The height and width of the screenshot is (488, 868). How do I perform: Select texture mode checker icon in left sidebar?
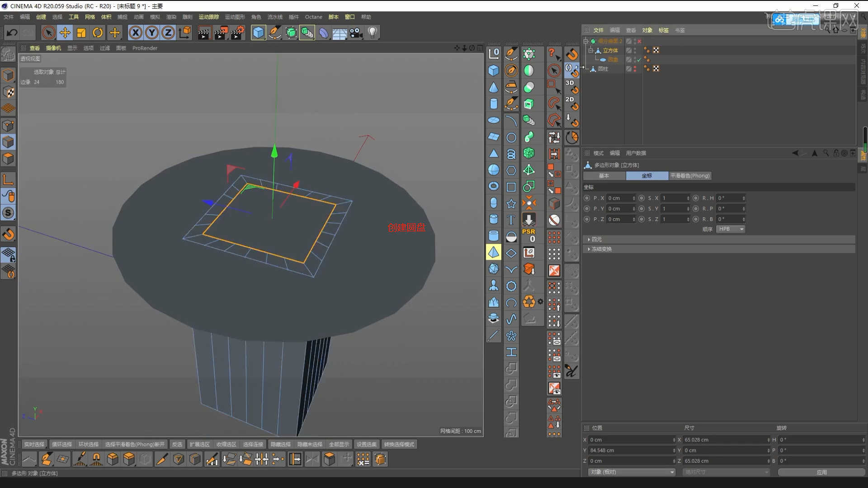[x=8, y=92]
